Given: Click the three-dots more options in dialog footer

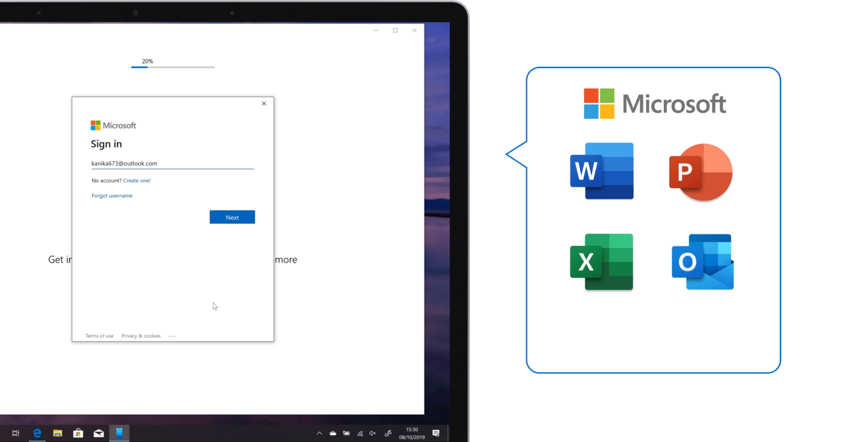Looking at the screenshot, I should pyautogui.click(x=172, y=336).
